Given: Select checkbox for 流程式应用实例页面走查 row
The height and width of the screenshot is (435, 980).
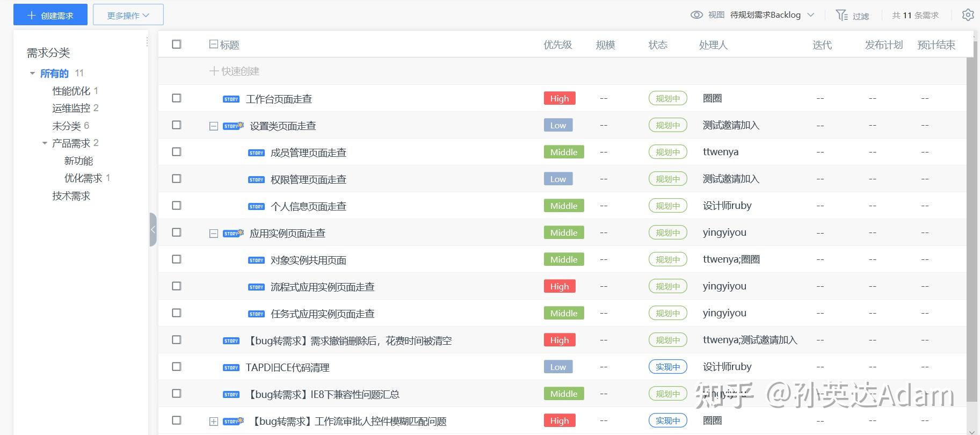Looking at the screenshot, I should click(x=177, y=286).
